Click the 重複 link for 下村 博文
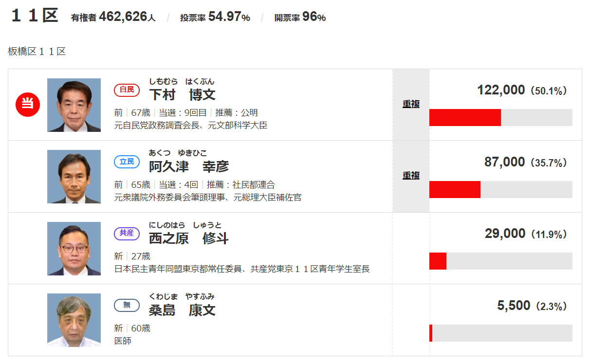 click(411, 104)
